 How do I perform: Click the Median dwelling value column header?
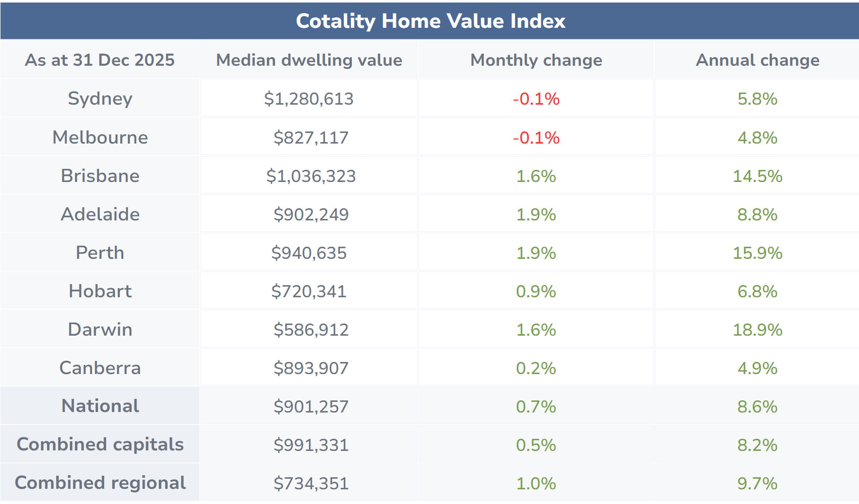(309, 60)
